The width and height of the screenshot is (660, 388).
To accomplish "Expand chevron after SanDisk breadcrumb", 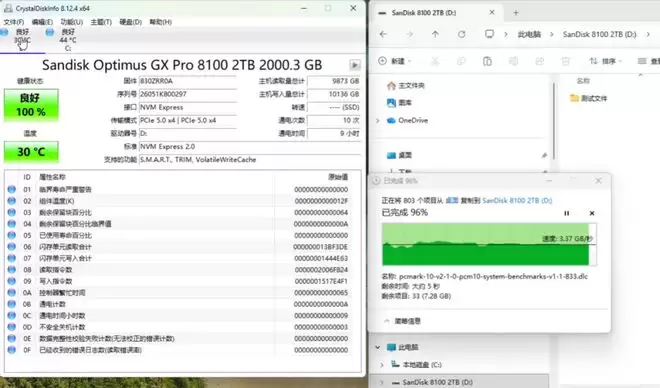I will (x=648, y=35).
